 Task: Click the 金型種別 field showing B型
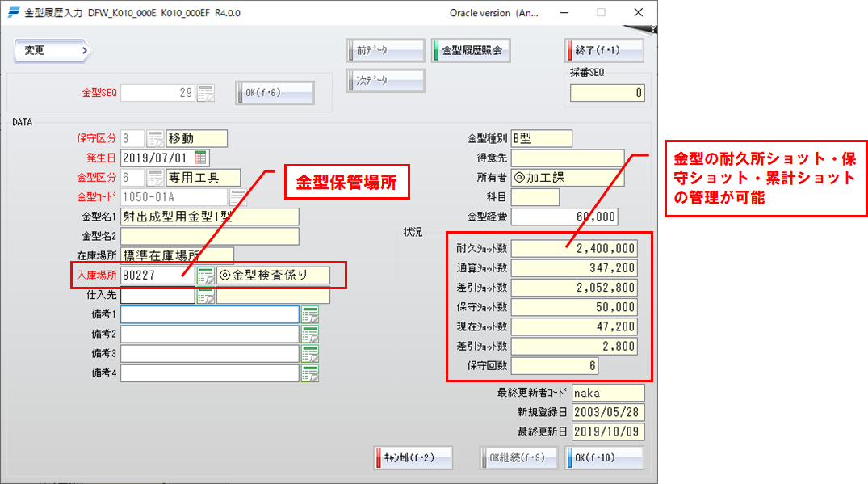[x=542, y=138]
